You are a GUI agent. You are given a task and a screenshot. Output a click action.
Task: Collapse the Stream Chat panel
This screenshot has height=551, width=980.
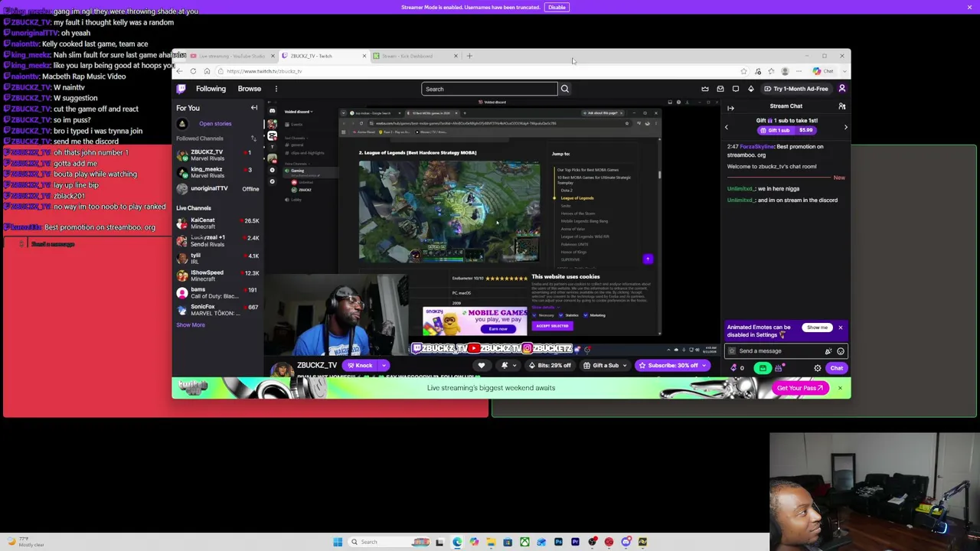[730, 108]
